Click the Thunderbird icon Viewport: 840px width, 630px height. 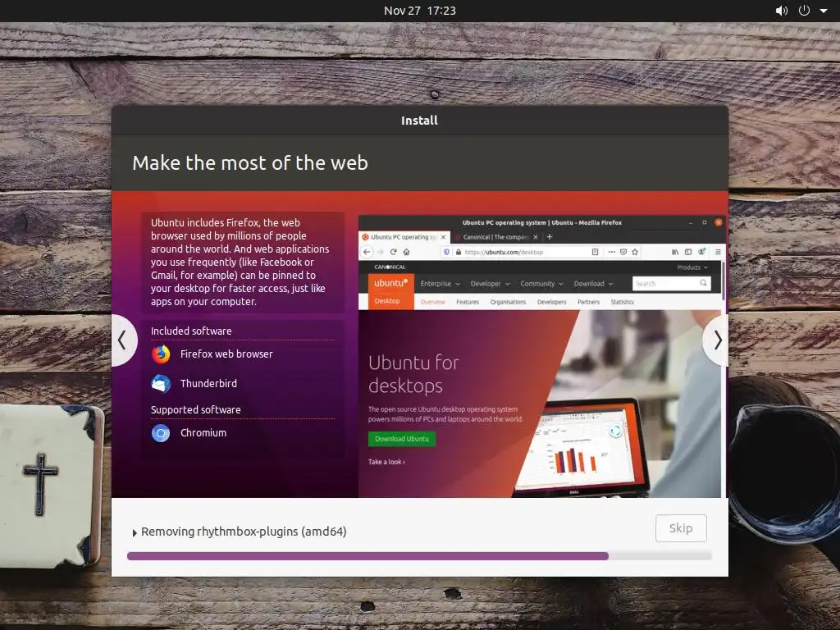pos(161,384)
